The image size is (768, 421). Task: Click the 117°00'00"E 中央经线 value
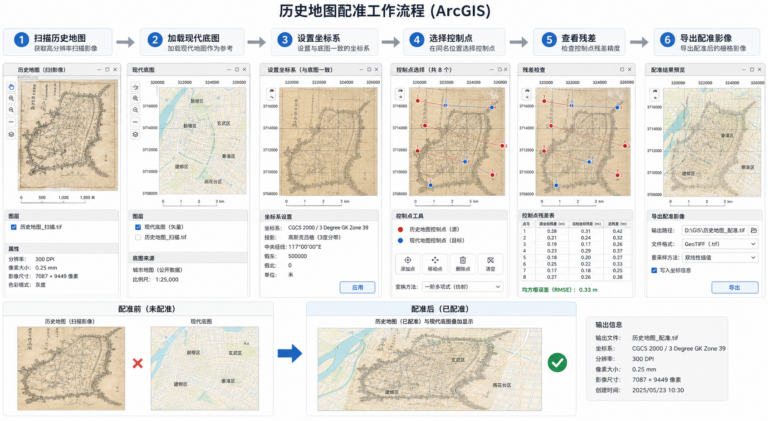(305, 247)
